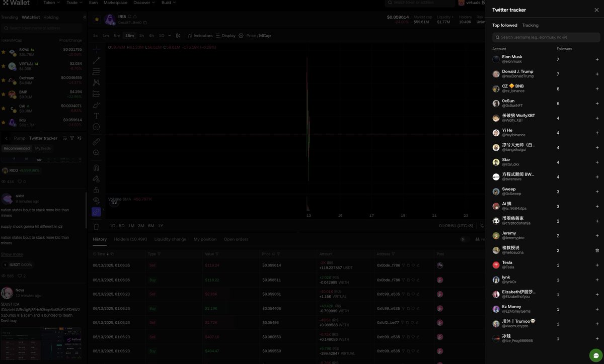
Task: Click Tesla's red avatar
Action: [x=496, y=265]
